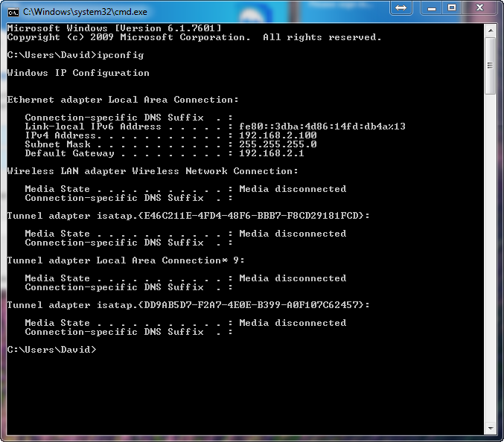Click the scrollbar down arrow
The image size is (504, 442).
coord(491,428)
